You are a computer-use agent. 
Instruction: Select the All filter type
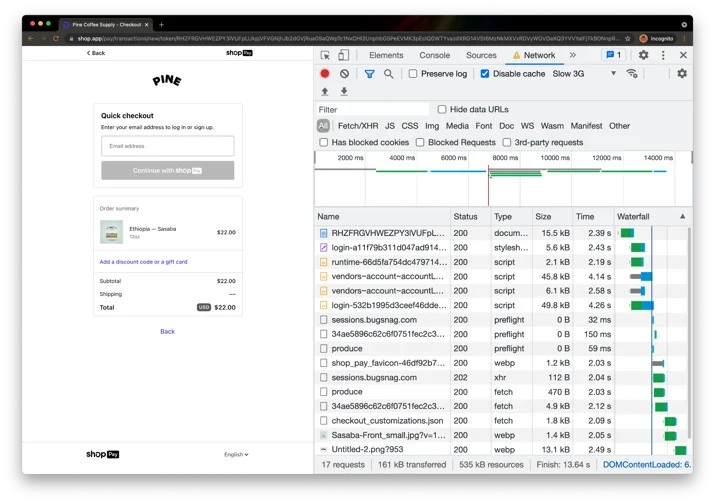point(323,126)
